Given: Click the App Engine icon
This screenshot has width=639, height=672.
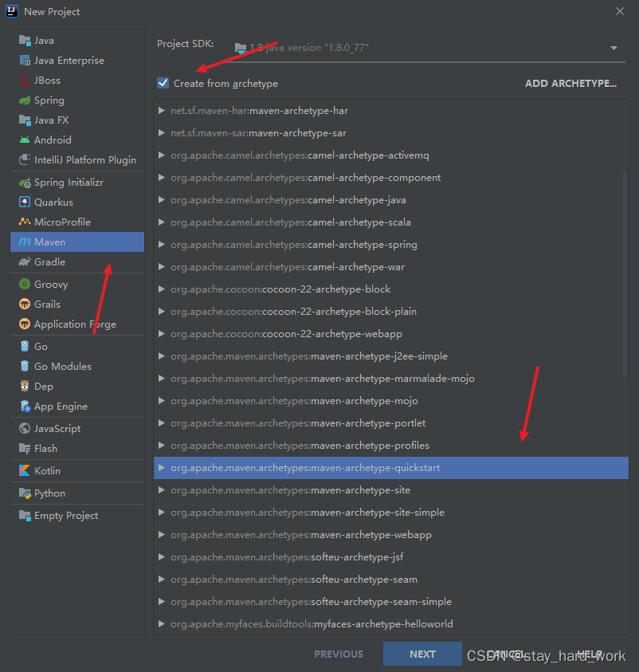Looking at the screenshot, I should pos(25,407).
